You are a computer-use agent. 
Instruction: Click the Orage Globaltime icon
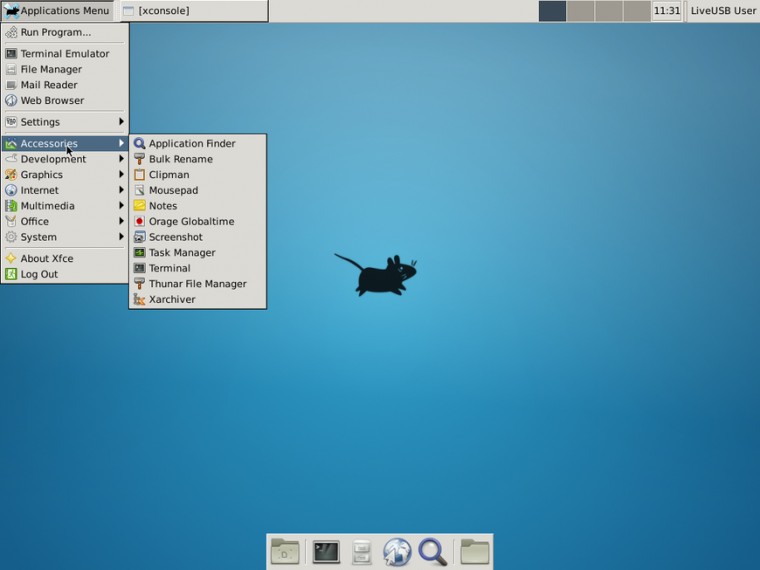pos(140,221)
